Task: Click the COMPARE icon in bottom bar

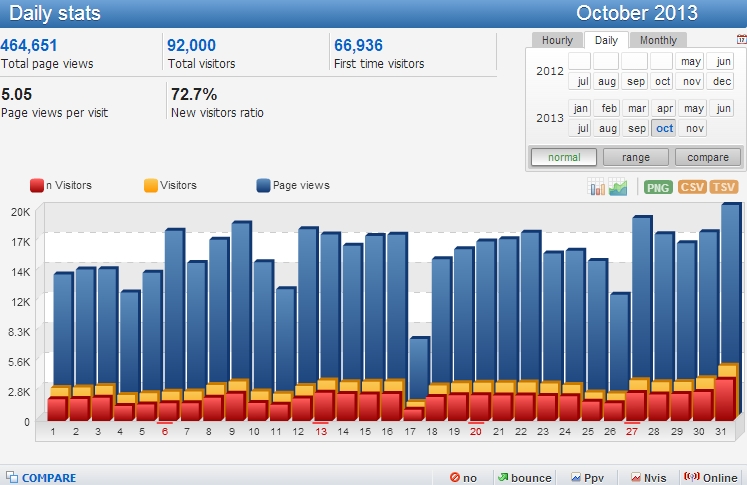Action: (x=10, y=478)
